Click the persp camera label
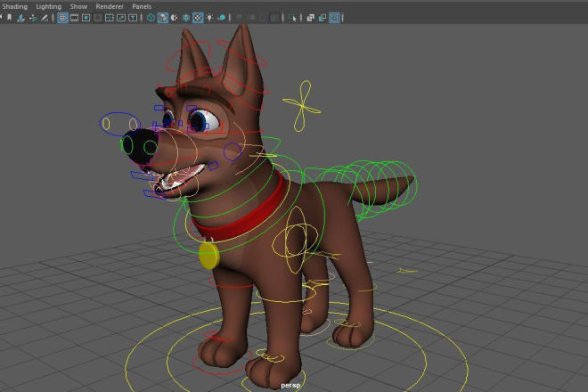 (290, 385)
